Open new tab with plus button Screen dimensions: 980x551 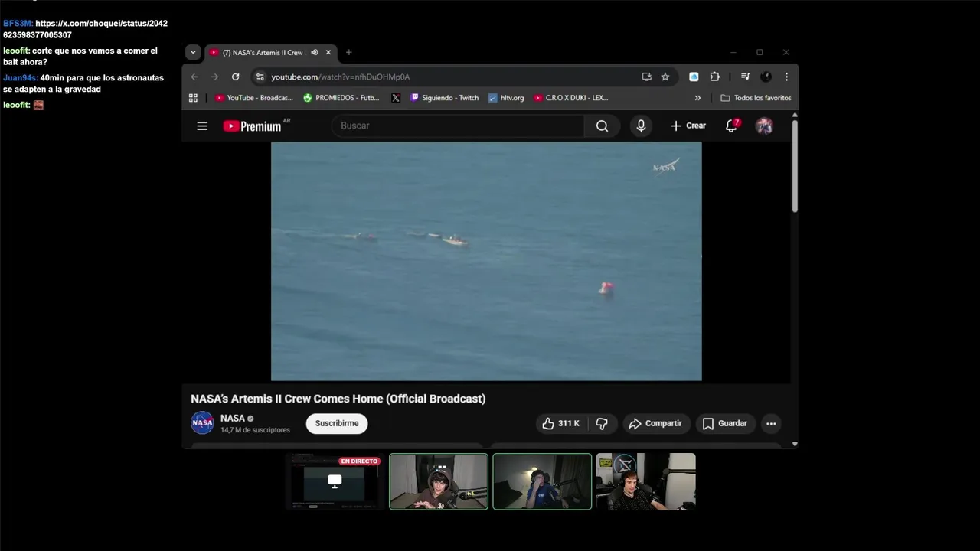[349, 52]
